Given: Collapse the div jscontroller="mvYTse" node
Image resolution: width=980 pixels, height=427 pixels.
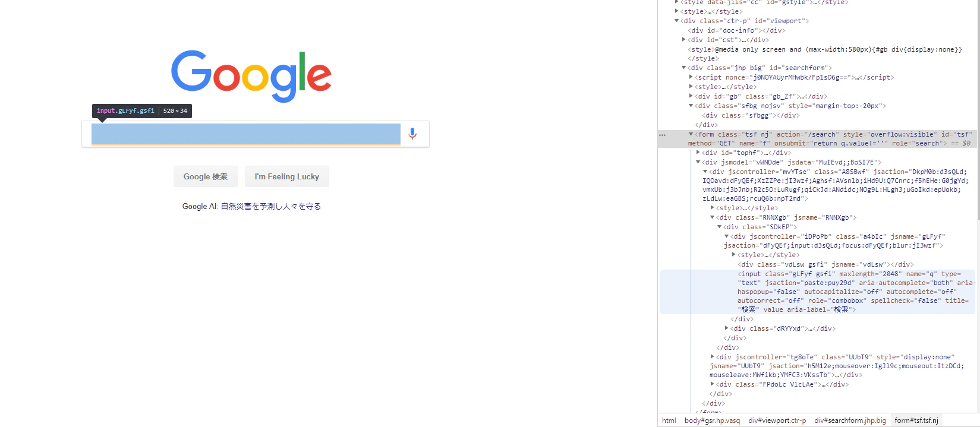Looking at the screenshot, I should pyautogui.click(x=705, y=172).
